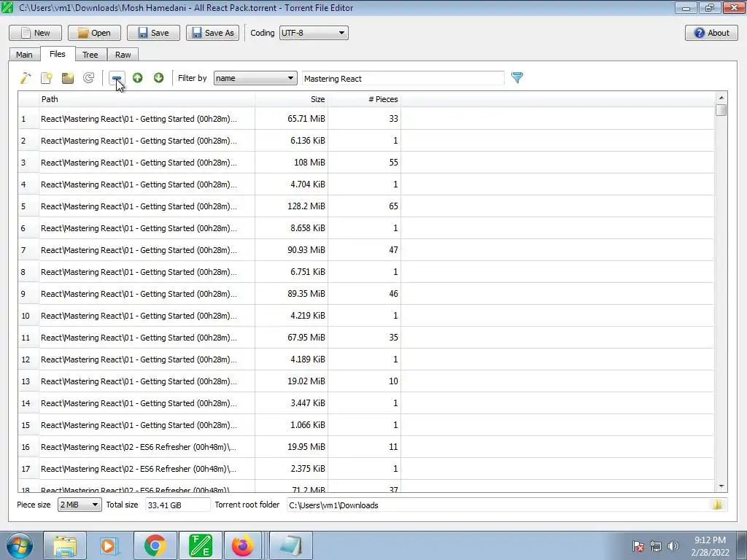
Task: Move selected file down with green arrow
Action: 158,77
